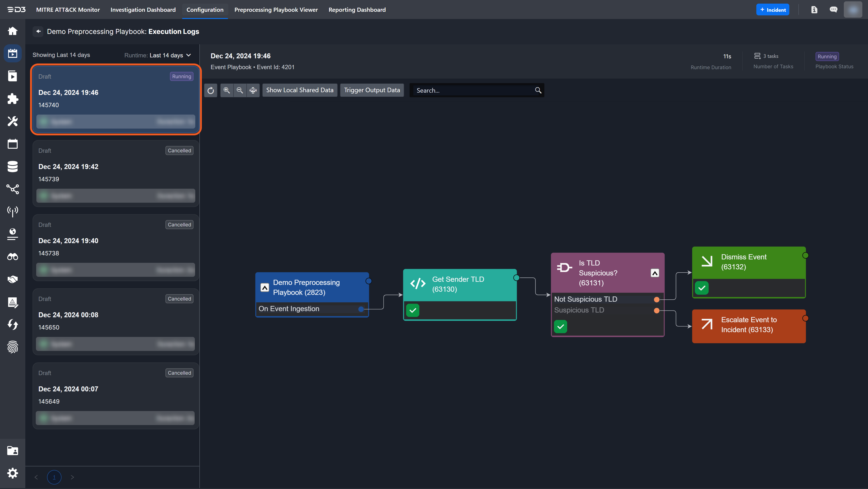Open the fingerprint icon in sidebar

[x=12, y=347]
